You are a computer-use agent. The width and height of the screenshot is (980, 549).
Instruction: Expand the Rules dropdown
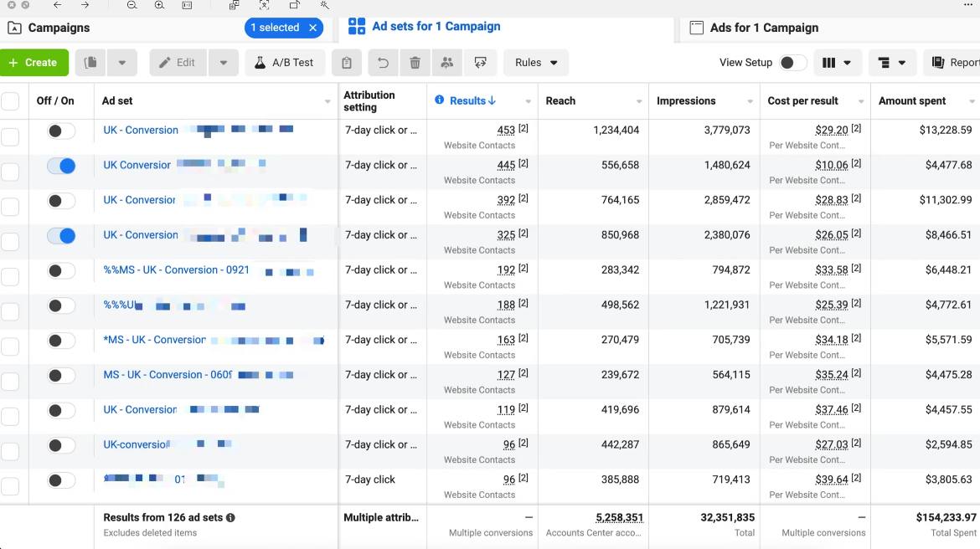[x=536, y=63]
